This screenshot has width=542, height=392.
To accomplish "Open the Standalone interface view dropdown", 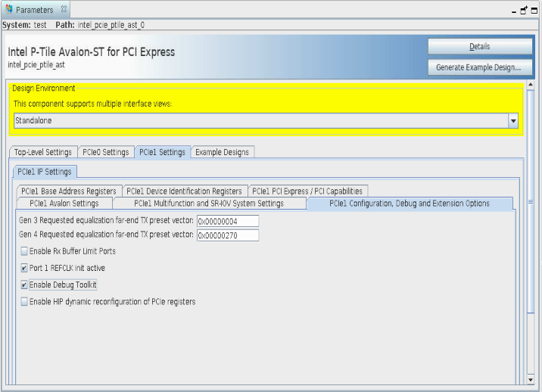I will (266, 120).
